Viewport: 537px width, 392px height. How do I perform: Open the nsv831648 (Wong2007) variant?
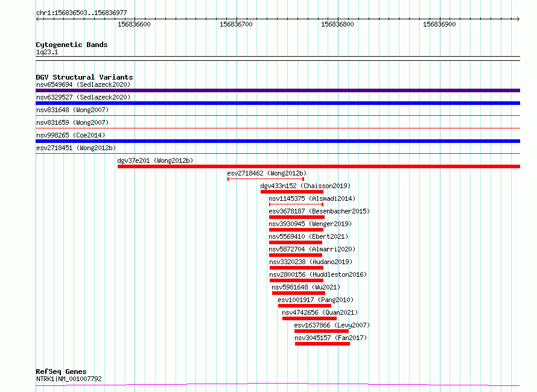pyautogui.click(x=72, y=110)
